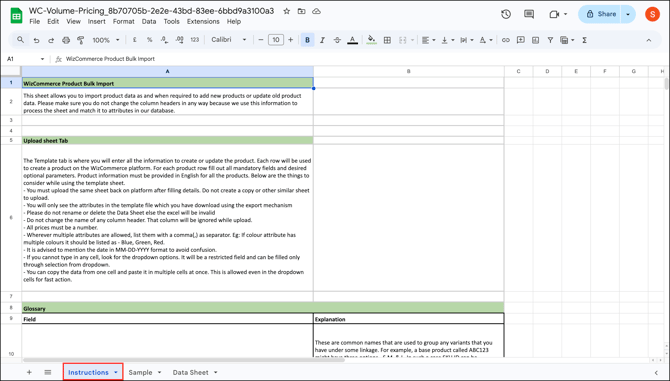The height and width of the screenshot is (381, 670).
Task: Activate the paint format tool
Action: click(80, 40)
